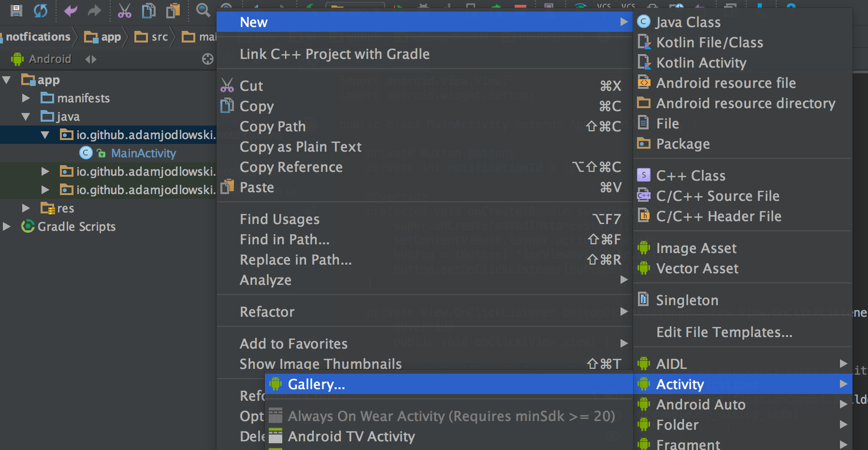Choose Copy Path menu item

pos(424,127)
